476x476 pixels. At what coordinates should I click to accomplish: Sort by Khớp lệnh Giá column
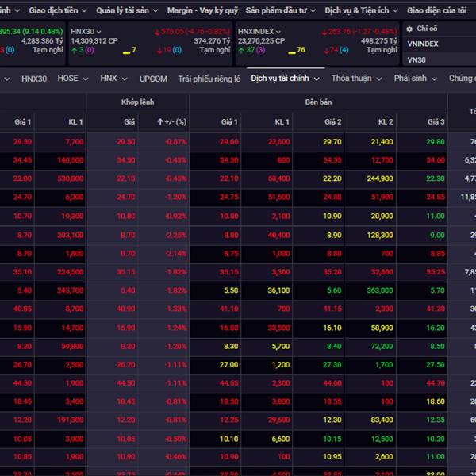[129, 122]
